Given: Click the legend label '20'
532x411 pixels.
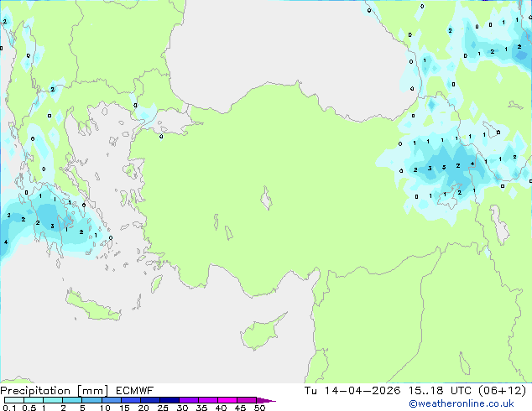Looking at the screenshot, I should [143, 408].
